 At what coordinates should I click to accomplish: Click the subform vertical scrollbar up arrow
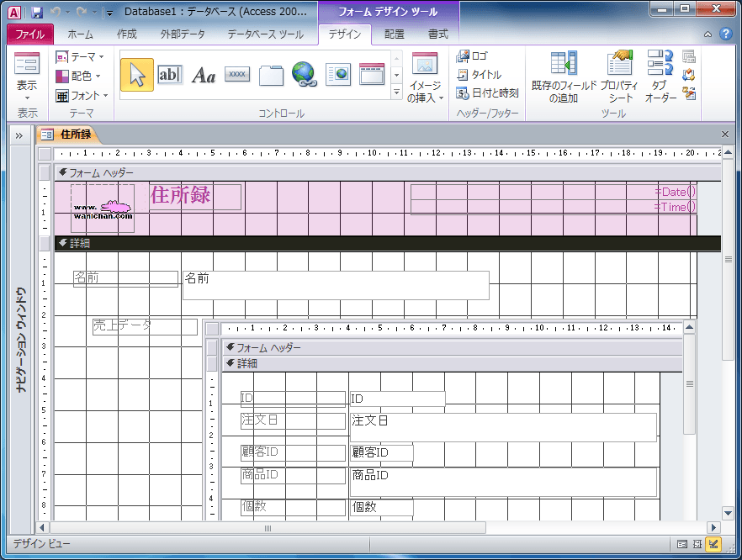pyautogui.click(x=690, y=327)
